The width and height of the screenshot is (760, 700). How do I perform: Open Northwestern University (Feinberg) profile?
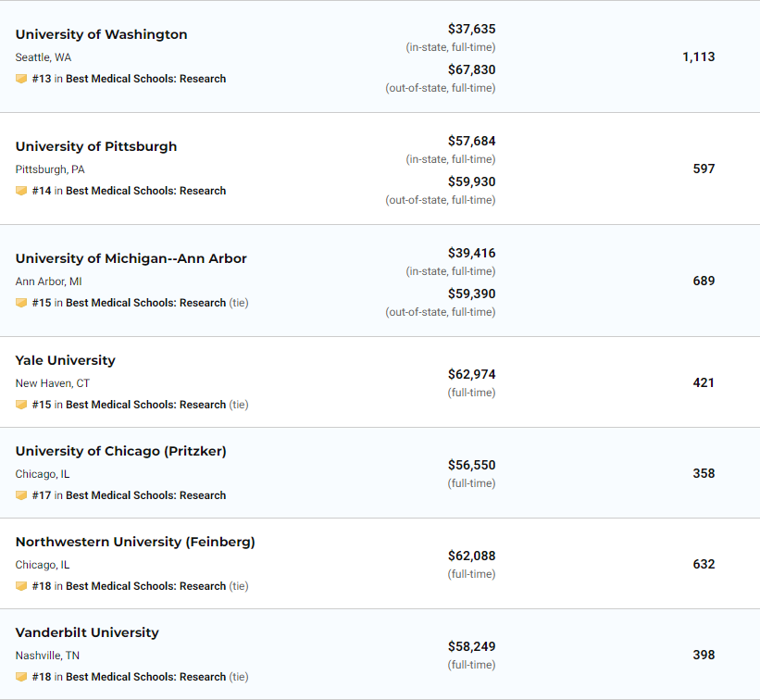pyautogui.click(x=135, y=542)
